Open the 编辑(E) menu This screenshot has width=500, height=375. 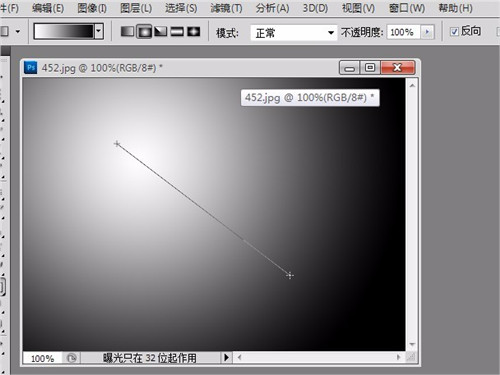[x=48, y=8]
